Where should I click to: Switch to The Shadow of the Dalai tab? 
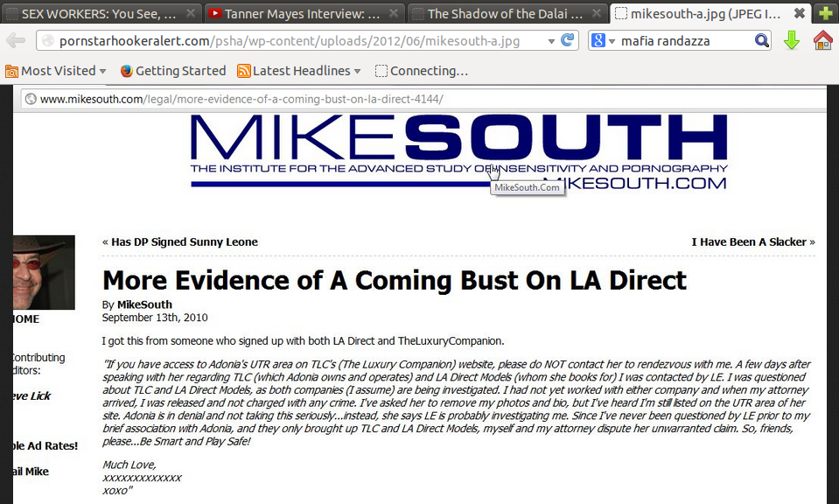click(x=507, y=13)
